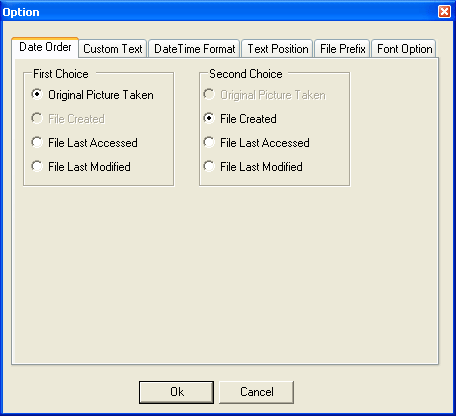
Task: Select File Created in Second Choice
Action: [240, 119]
